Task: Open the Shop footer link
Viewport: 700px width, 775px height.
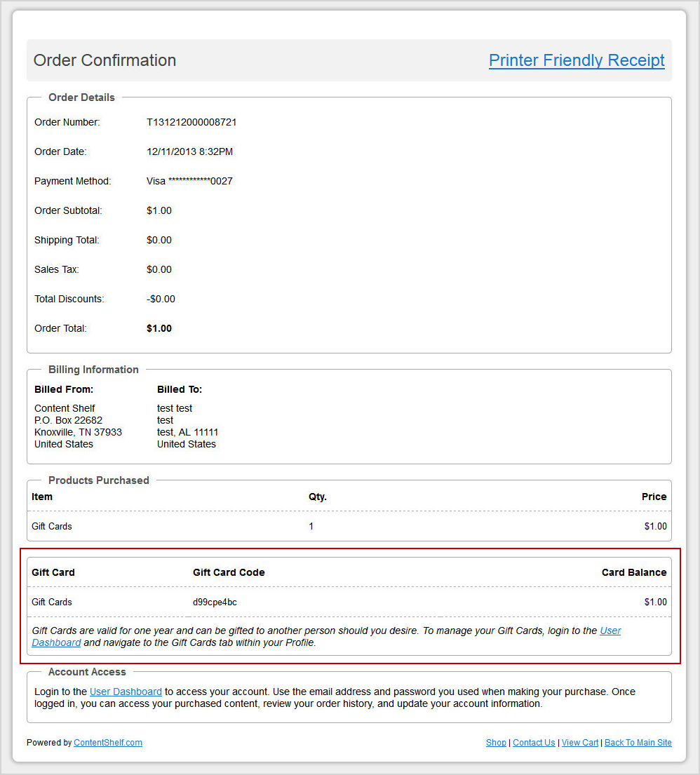Action: click(x=496, y=743)
